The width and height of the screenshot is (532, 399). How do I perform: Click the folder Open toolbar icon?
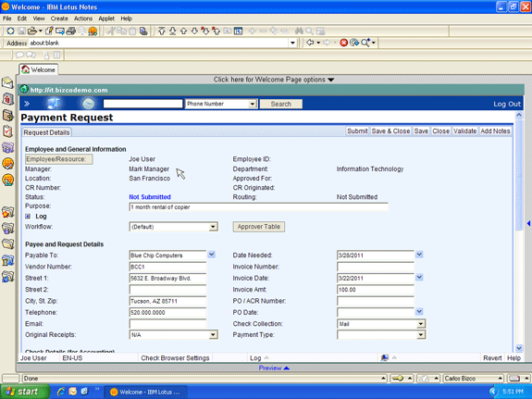click(32, 31)
